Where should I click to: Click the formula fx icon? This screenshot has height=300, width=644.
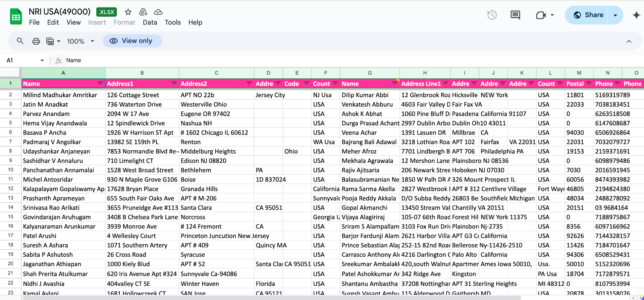(58, 60)
